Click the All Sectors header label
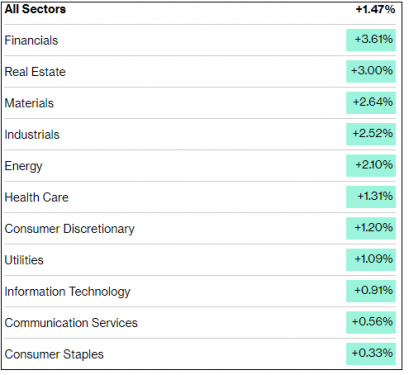 tap(35, 9)
